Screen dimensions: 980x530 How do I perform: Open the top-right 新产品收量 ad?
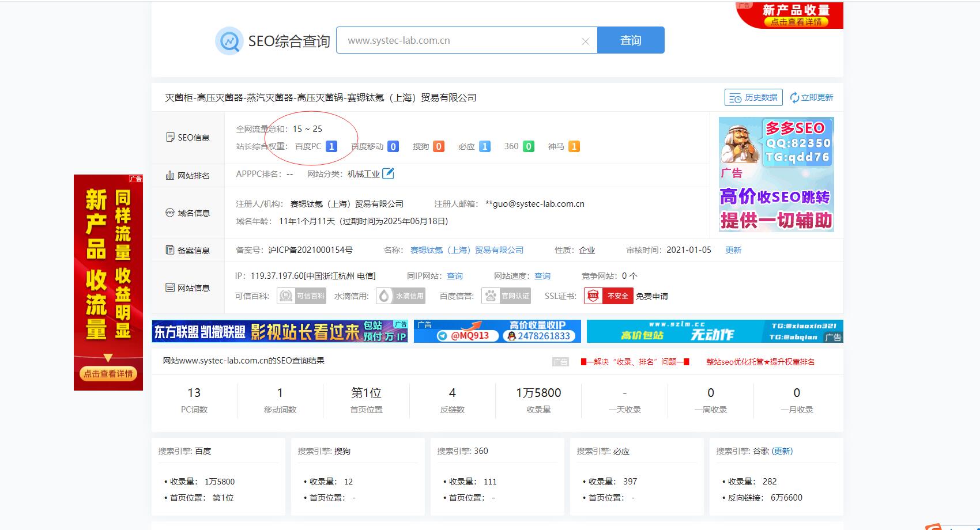(x=790, y=15)
